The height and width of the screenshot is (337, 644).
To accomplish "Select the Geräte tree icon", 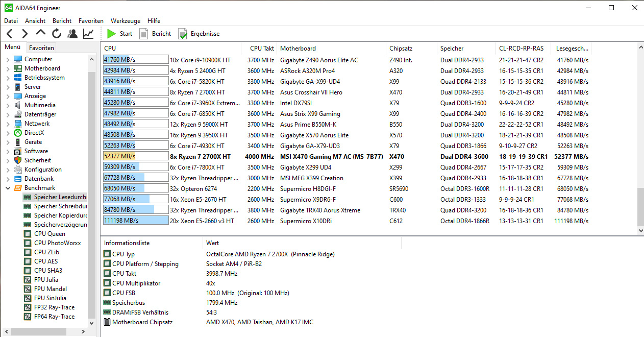I will tap(18, 142).
